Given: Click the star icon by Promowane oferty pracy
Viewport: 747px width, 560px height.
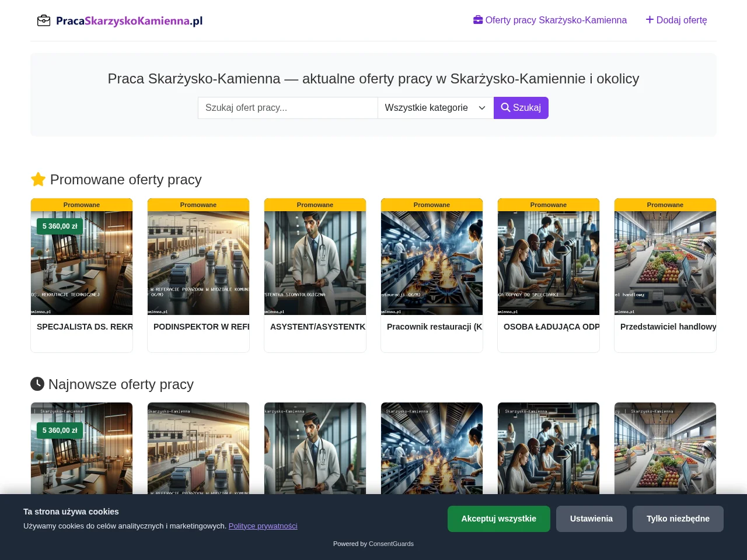Looking at the screenshot, I should point(38,179).
